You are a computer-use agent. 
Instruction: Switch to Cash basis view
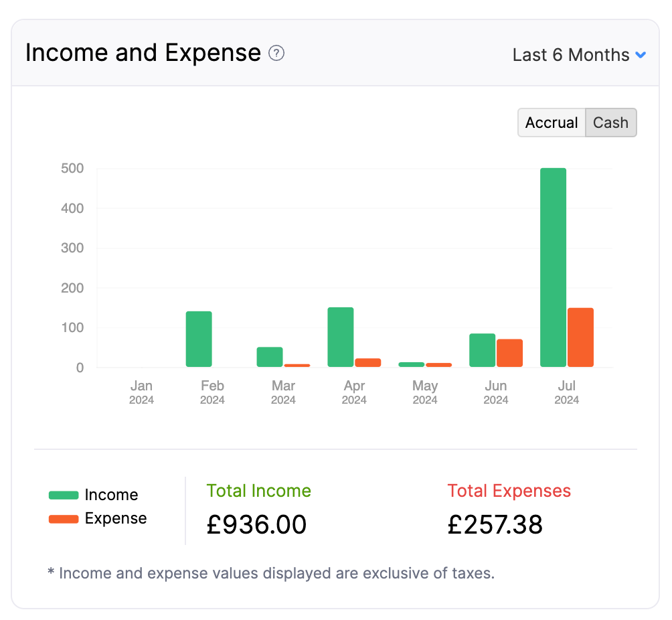[610, 123]
